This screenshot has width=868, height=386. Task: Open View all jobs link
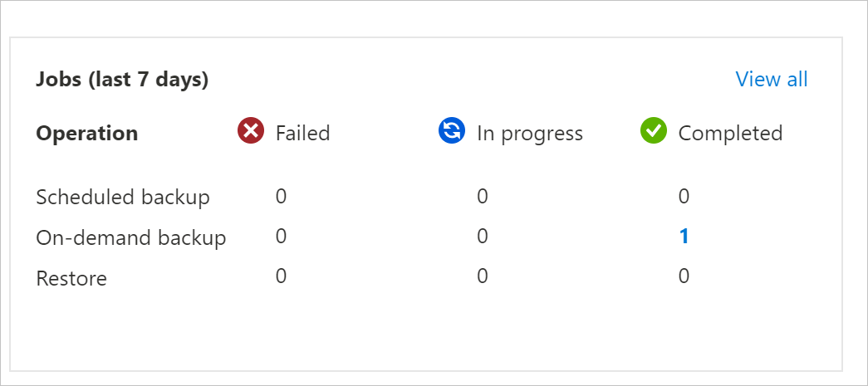coord(772,80)
